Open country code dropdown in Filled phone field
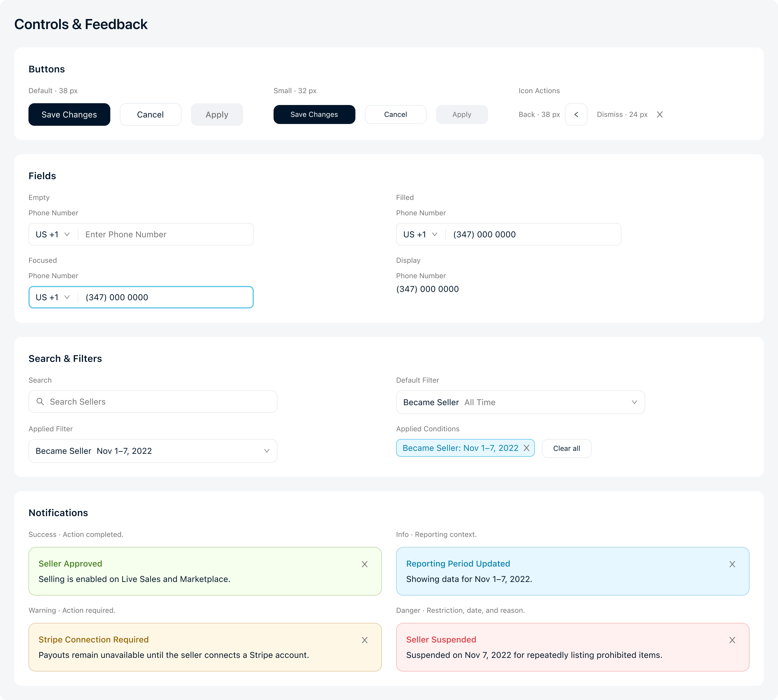The image size is (778, 700). pyautogui.click(x=420, y=234)
